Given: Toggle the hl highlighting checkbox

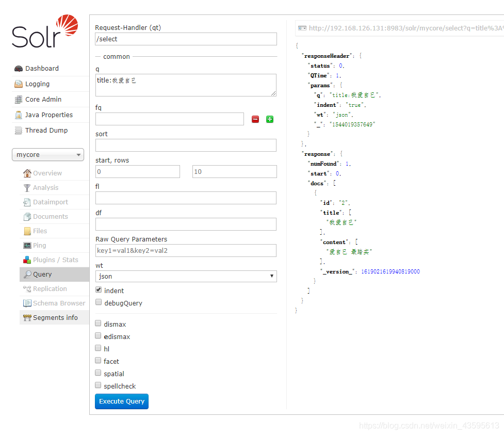Looking at the screenshot, I should point(98,348).
